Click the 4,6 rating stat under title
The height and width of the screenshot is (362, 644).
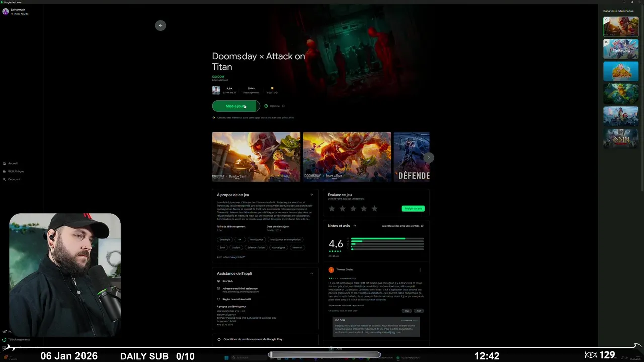[x=229, y=90]
